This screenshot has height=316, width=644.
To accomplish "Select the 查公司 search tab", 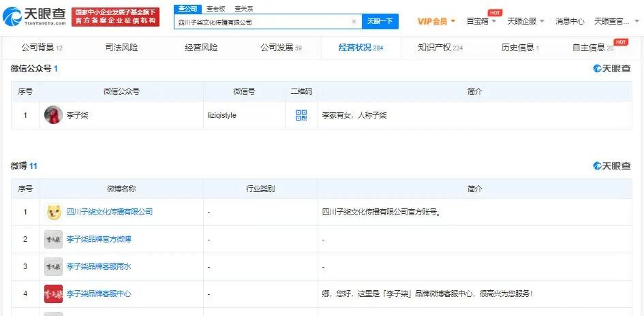I will tap(187, 9).
